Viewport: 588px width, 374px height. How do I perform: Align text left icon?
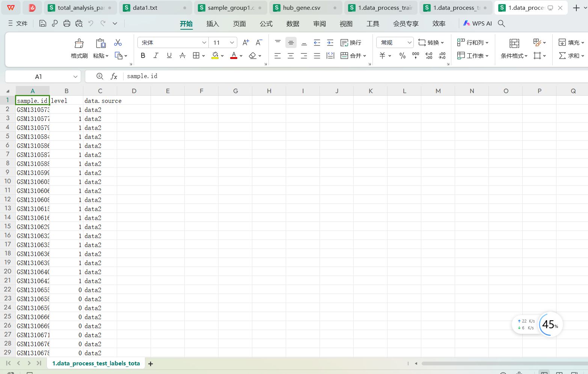[278, 56]
